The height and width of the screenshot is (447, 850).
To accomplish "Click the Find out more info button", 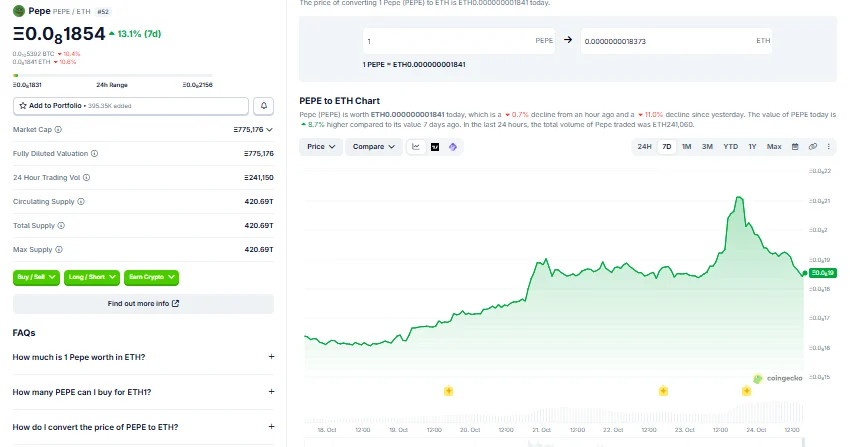I will tap(143, 303).
